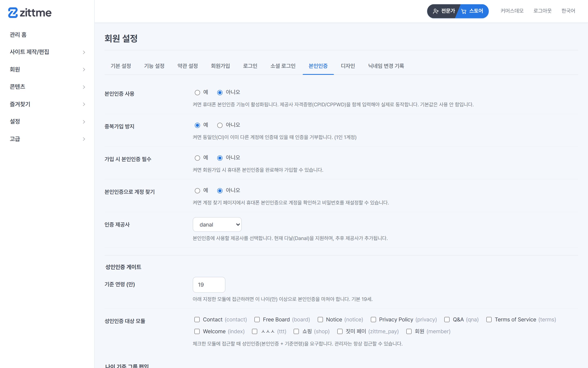
Task: Expand the 콘텐츠 sidebar chevron
Action: coord(84,87)
